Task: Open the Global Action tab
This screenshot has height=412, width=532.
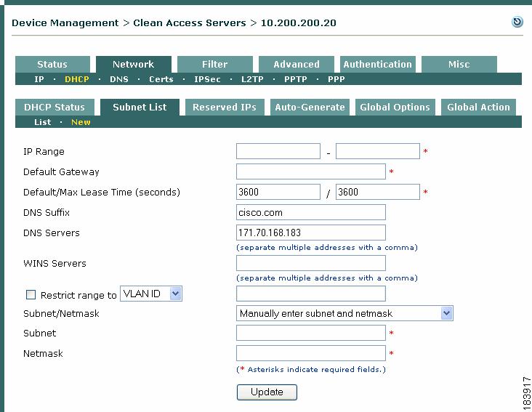Action: [478, 107]
